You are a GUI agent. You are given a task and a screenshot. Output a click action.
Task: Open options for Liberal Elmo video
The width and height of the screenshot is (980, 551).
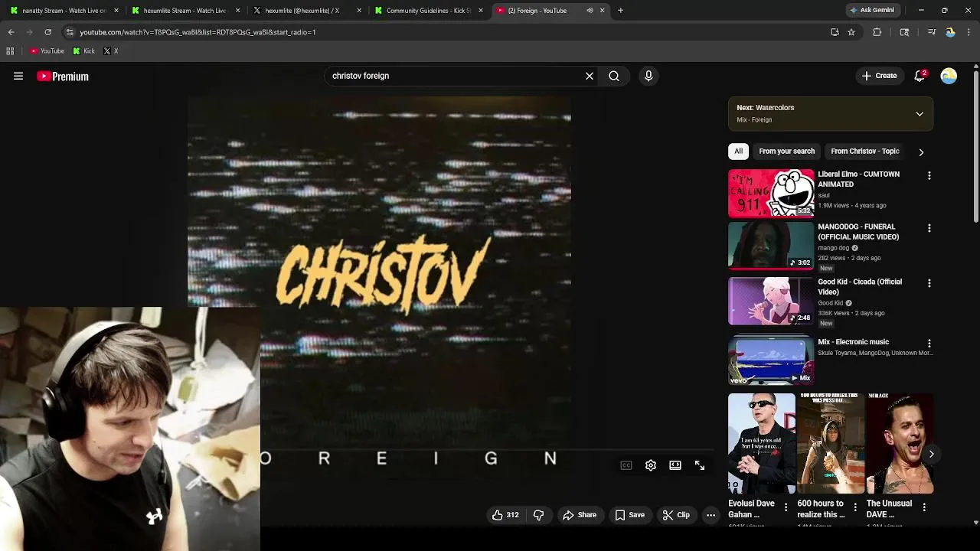coord(929,175)
